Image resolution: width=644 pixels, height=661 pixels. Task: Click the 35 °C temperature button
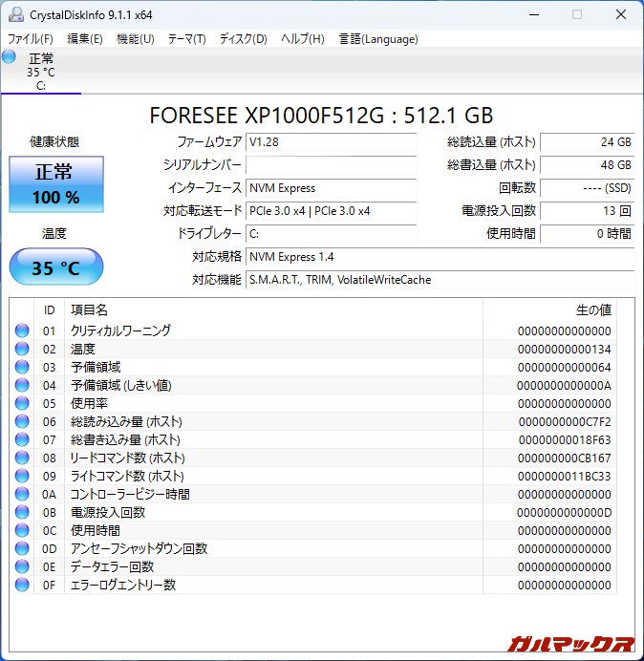point(56,267)
